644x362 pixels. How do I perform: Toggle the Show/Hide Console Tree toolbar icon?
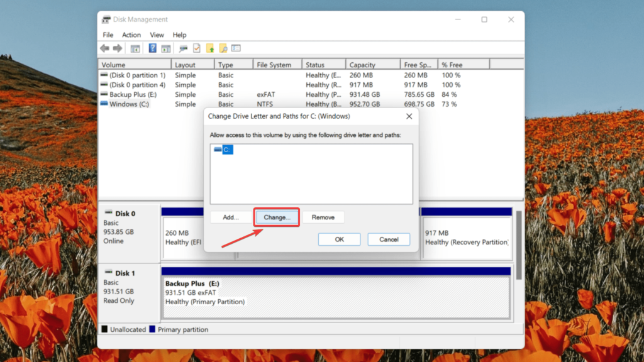[x=135, y=48]
